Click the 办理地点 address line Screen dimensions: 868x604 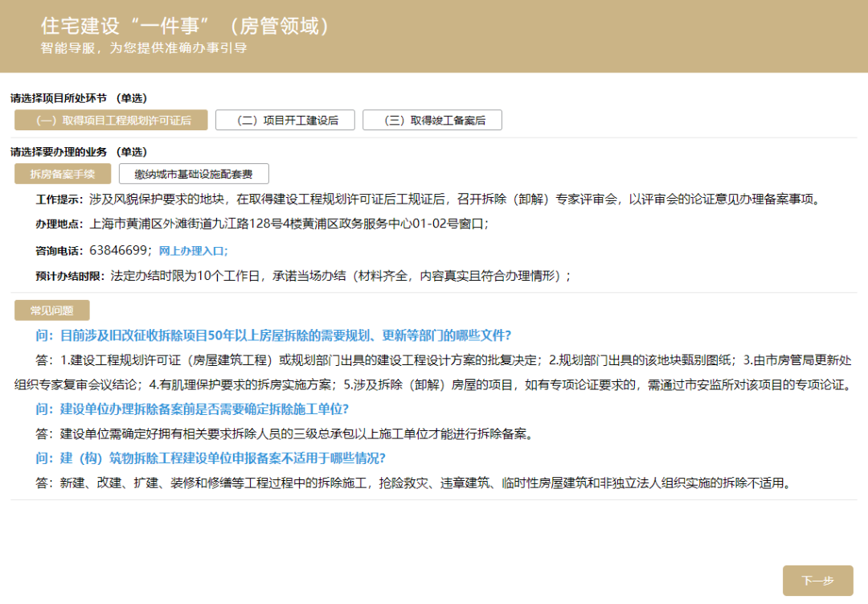tap(289, 224)
